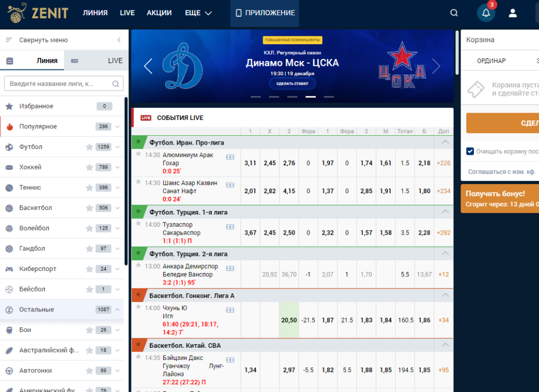Collapse Футбол. Иран. Про-лига section
Image resolution: width=539 pixels, height=392 pixels.
(445, 142)
